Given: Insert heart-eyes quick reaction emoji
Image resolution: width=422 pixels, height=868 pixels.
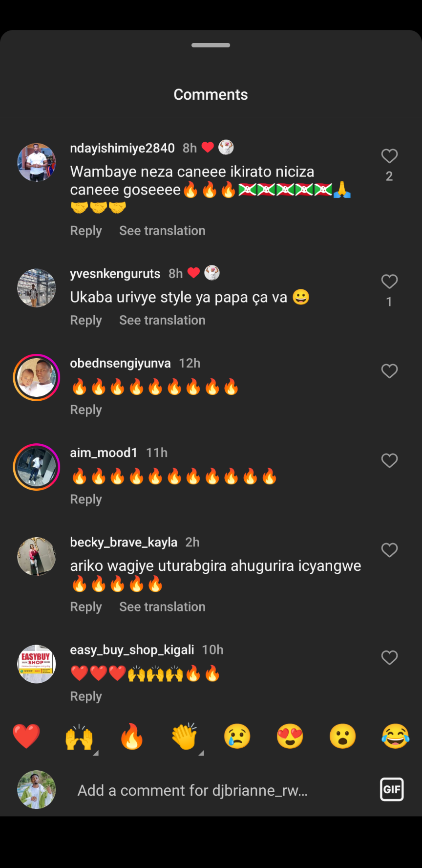Looking at the screenshot, I should coord(290,737).
